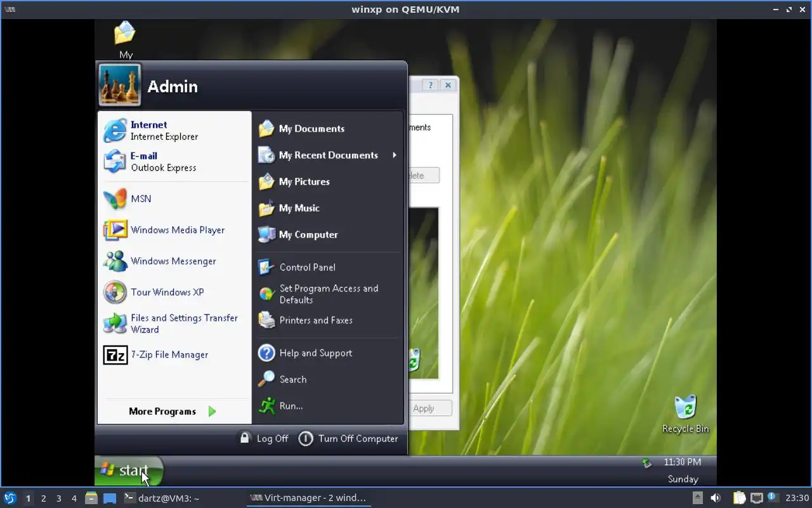Screen dimensions: 812x508
Task: Open the clipboard tray icon on host panel
Action: tap(740, 498)
